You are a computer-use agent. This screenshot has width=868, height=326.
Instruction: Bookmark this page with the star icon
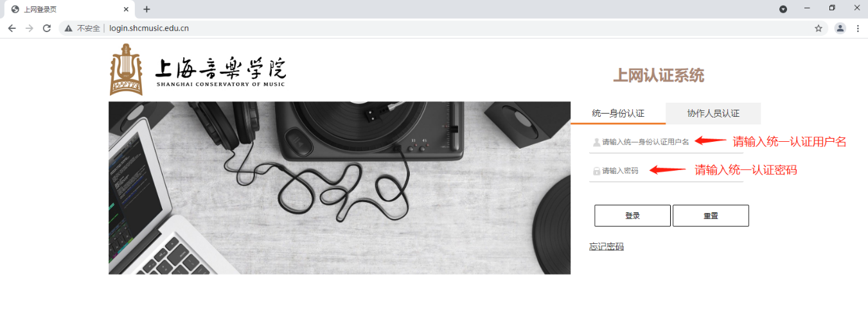point(819,28)
